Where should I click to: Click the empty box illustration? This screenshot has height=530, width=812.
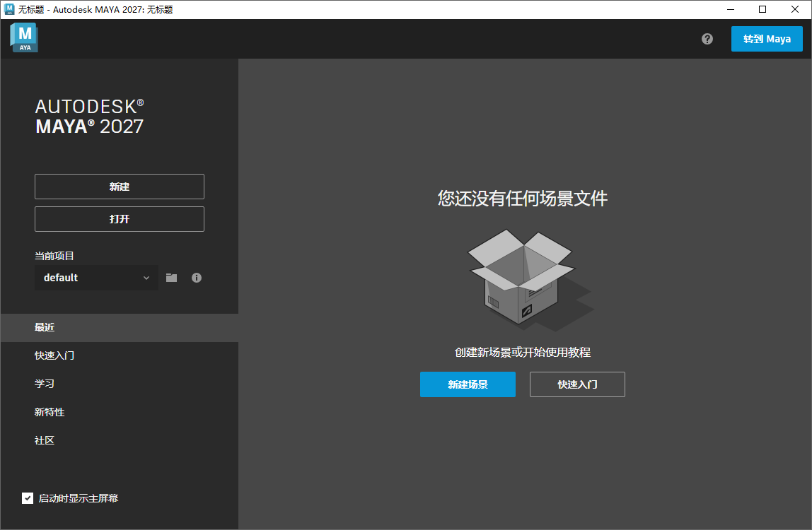(x=522, y=278)
